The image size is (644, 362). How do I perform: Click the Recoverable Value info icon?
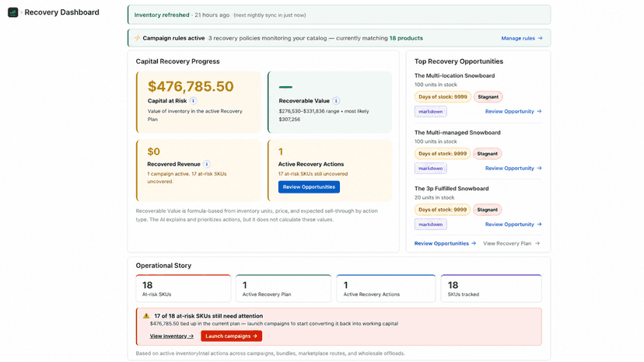(x=336, y=100)
